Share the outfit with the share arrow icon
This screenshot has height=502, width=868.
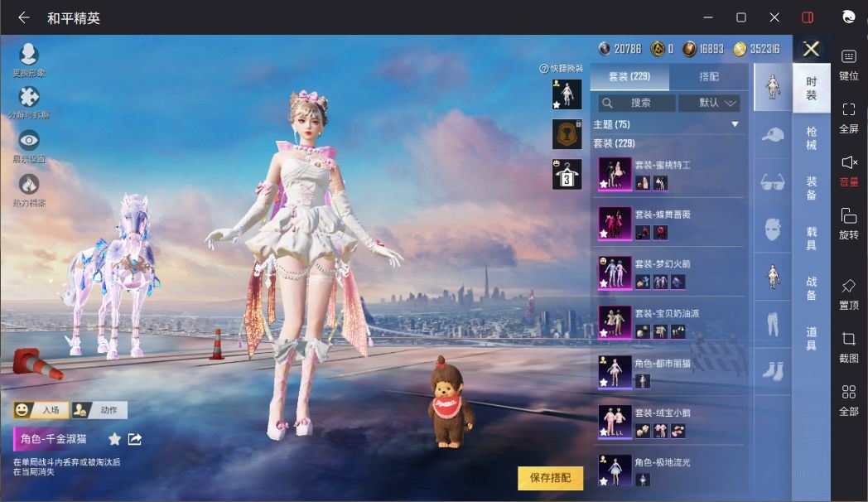[x=135, y=439]
